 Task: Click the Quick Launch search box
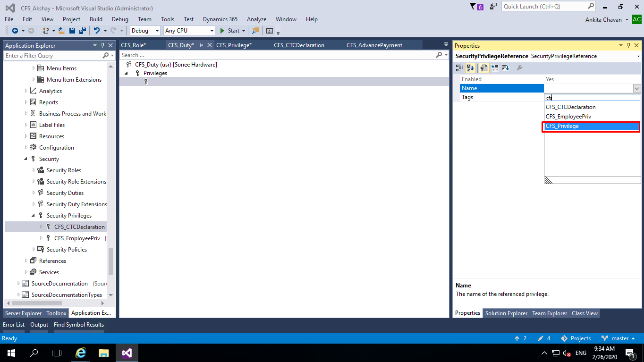(544, 7)
